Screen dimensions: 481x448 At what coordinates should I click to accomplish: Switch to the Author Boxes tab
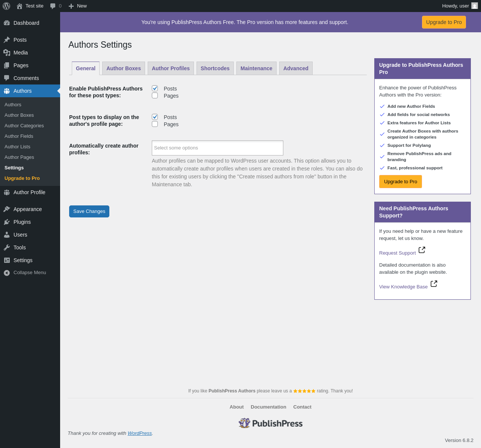point(124,68)
